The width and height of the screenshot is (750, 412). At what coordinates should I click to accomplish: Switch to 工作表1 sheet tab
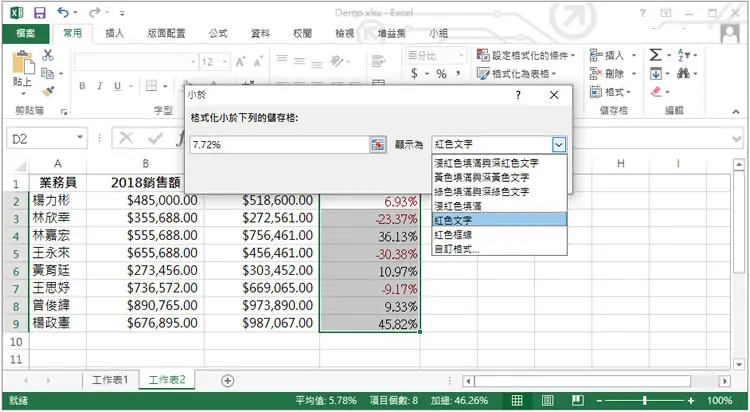click(110, 380)
